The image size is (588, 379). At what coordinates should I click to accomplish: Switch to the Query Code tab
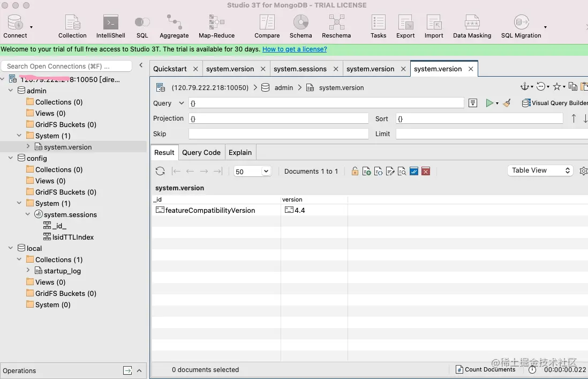(201, 152)
